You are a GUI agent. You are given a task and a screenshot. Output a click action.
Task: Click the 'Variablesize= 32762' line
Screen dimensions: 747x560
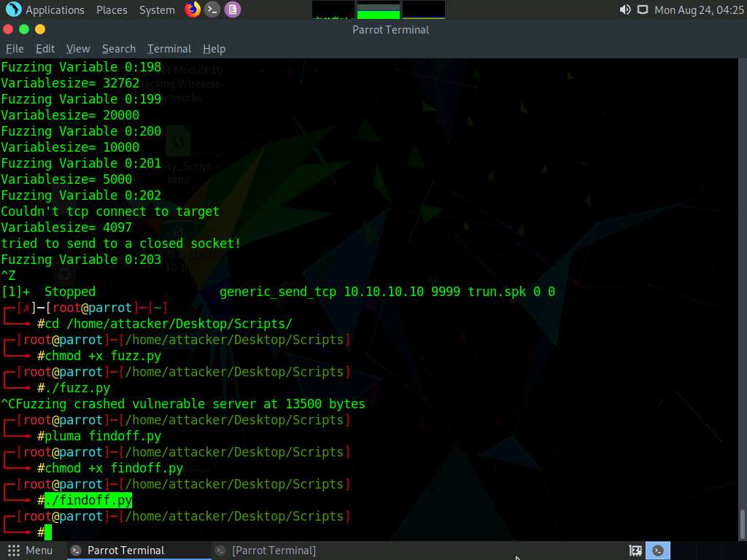pyautogui.click(x=70, y=83)
